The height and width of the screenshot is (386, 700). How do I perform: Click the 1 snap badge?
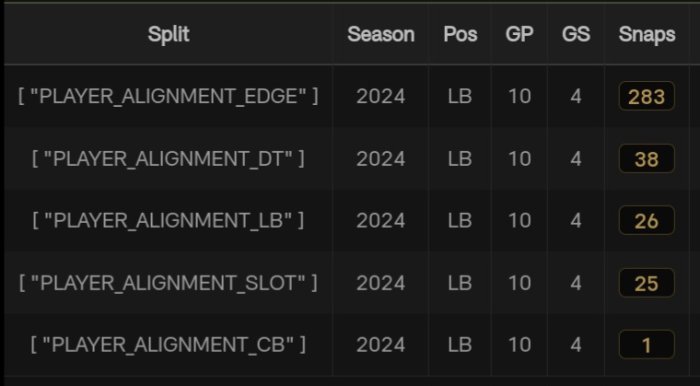pyautogui.click(x=646, y=344)
